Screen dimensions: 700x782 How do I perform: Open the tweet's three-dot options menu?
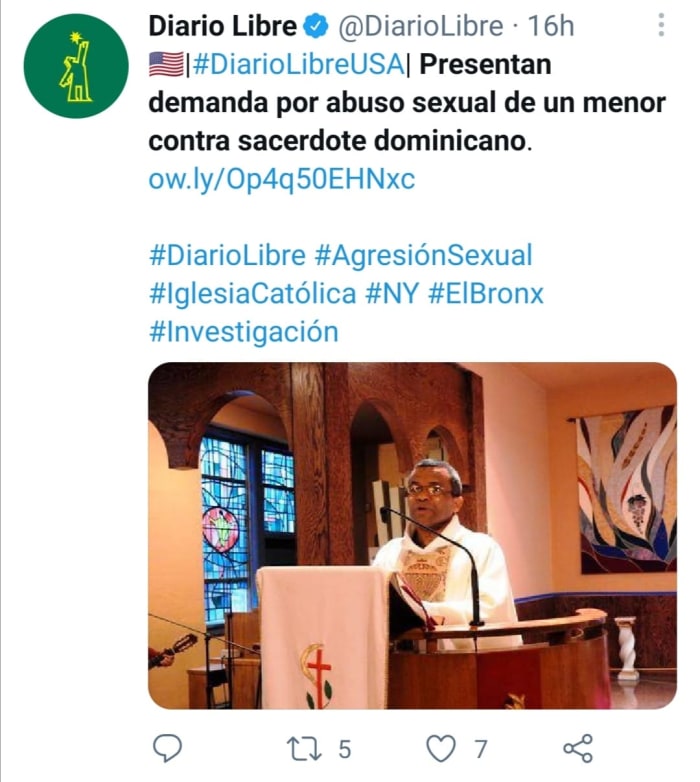click(661, 25)
